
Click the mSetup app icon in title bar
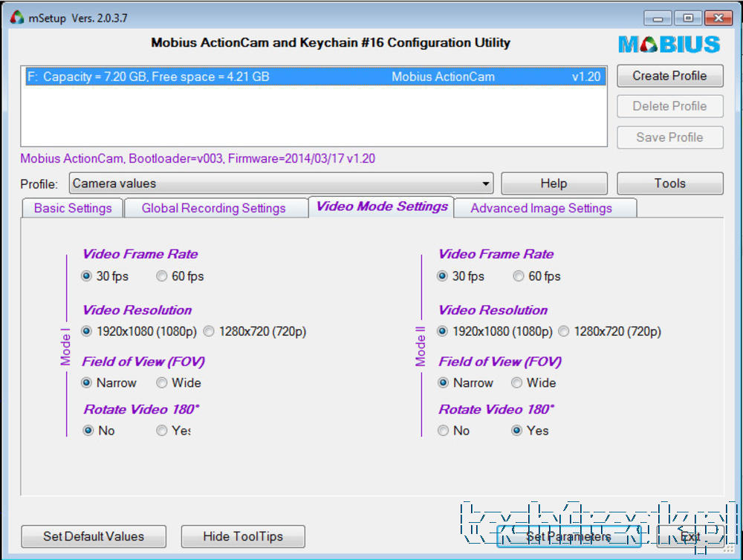[16, 18]
